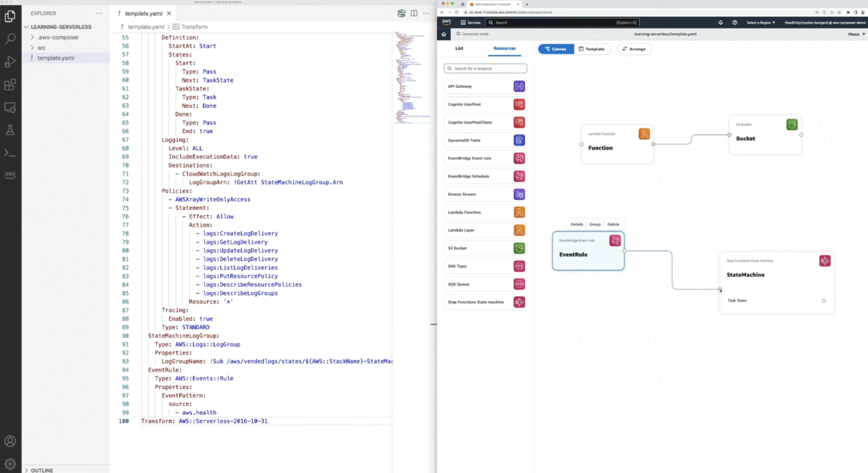Screen dimensions: 868x473
Task: Open the AWS account user dropdown
Action: click(x=825, y=22)
